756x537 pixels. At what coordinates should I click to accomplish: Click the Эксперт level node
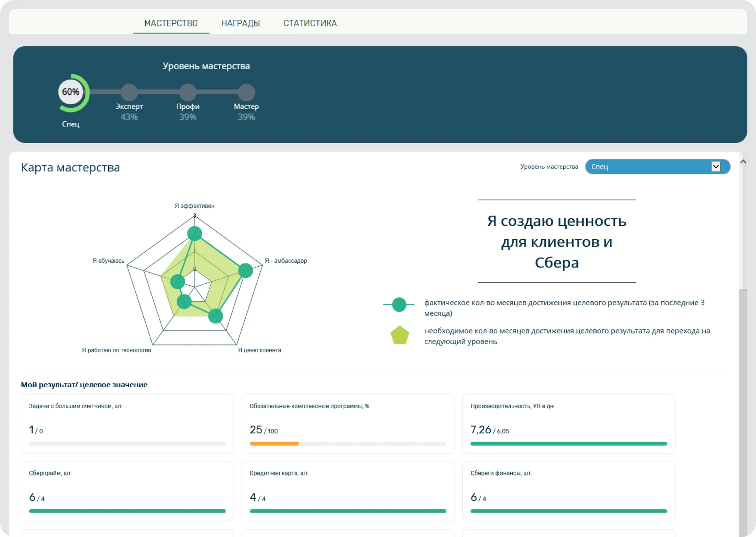129,92
